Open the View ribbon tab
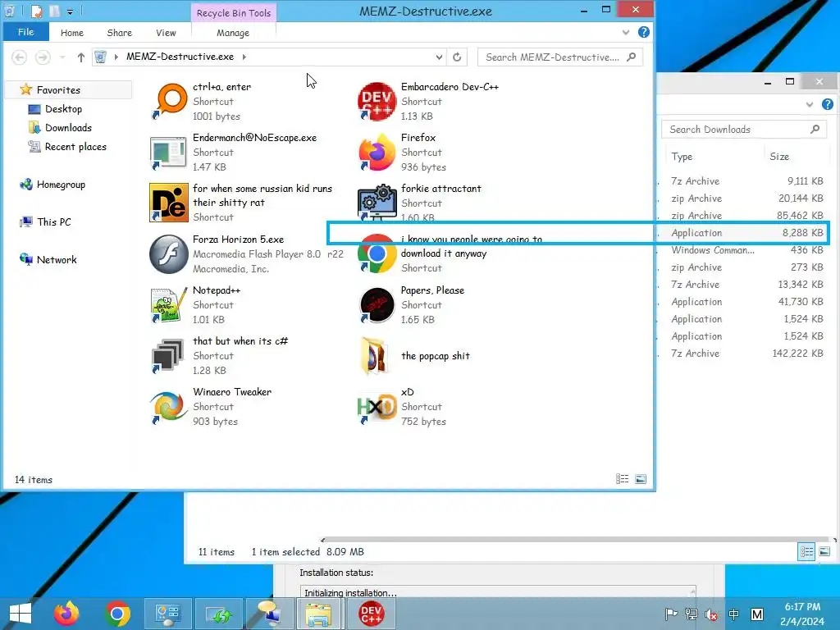 click(x=166, y=33)
